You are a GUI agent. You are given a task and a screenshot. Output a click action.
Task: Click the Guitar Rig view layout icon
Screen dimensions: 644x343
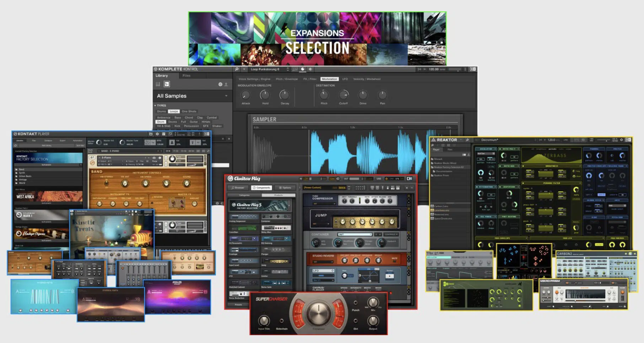coord(409,179)
